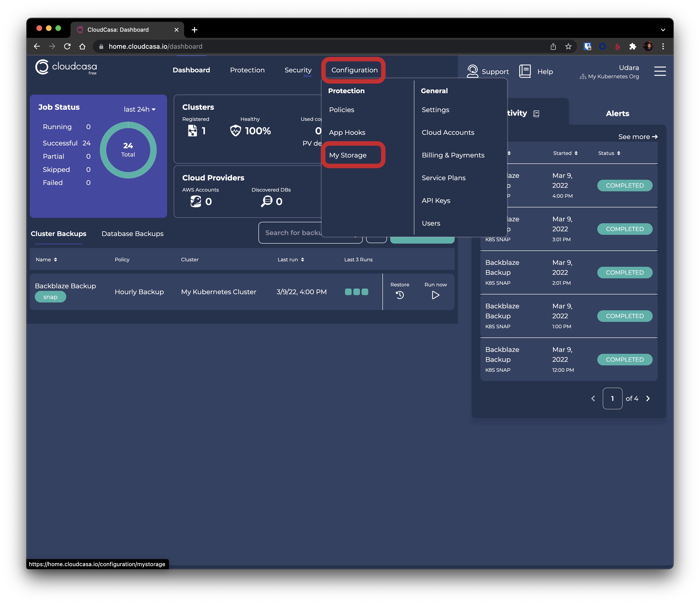This screenshot has height=604, width=700.
Task: Click the browser share icon
Action: [x=553, y=47]
